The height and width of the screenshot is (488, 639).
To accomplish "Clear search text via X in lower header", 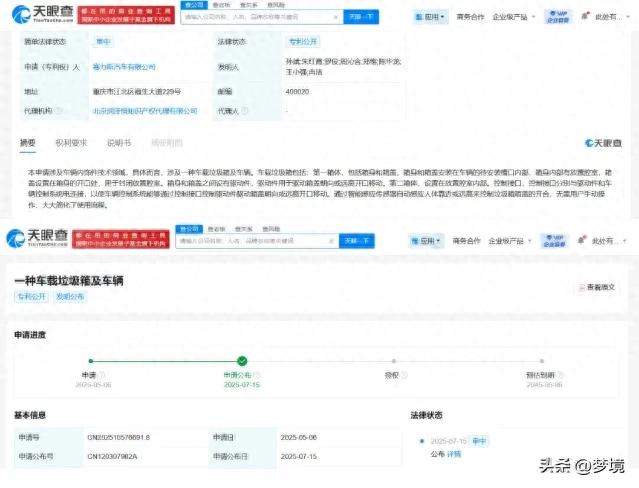I will click(331, 241).
